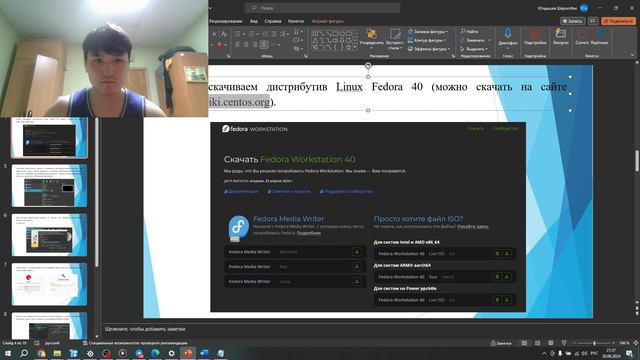Viewport: 640px width, 360px height.
Task: Click the rotation handle above the text box
Action: [368, 65]
